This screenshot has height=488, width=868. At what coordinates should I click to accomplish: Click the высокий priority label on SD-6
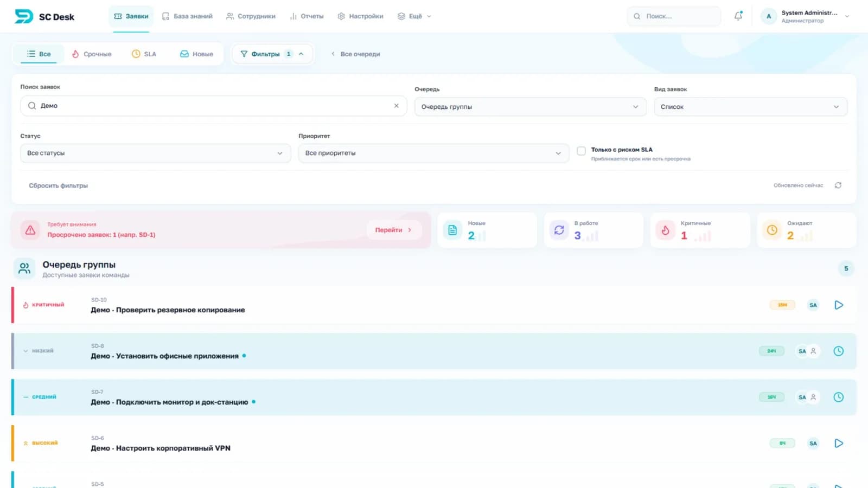tap(44, 443)
